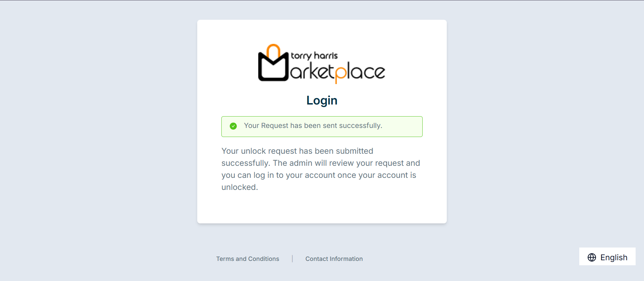Click the 'arketplace' wordmark in the logo
The width and height of the screenshot is (644, 281).
(337, 72)
